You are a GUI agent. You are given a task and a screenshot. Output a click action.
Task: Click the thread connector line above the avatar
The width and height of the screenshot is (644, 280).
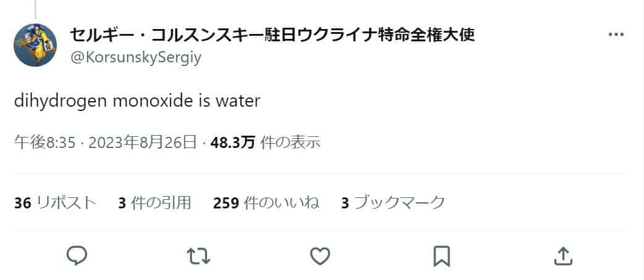pyautogui.click(x=35, y=9)
